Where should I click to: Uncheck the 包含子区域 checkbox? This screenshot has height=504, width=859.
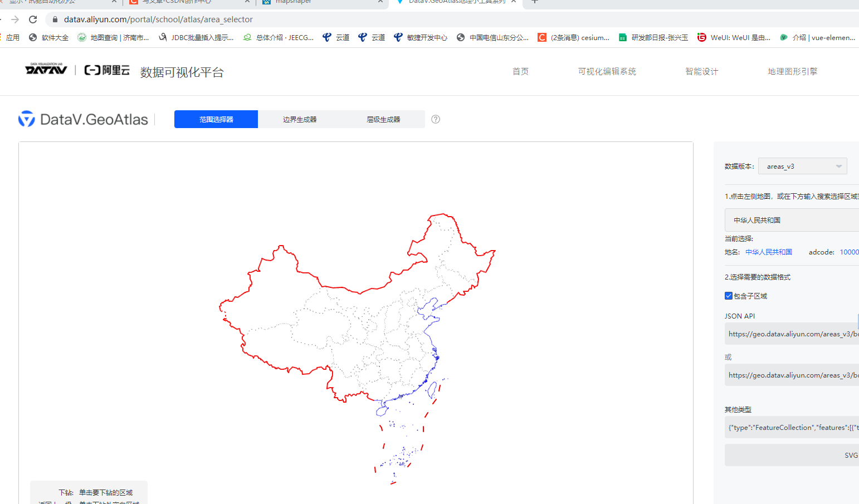(728, 296)
